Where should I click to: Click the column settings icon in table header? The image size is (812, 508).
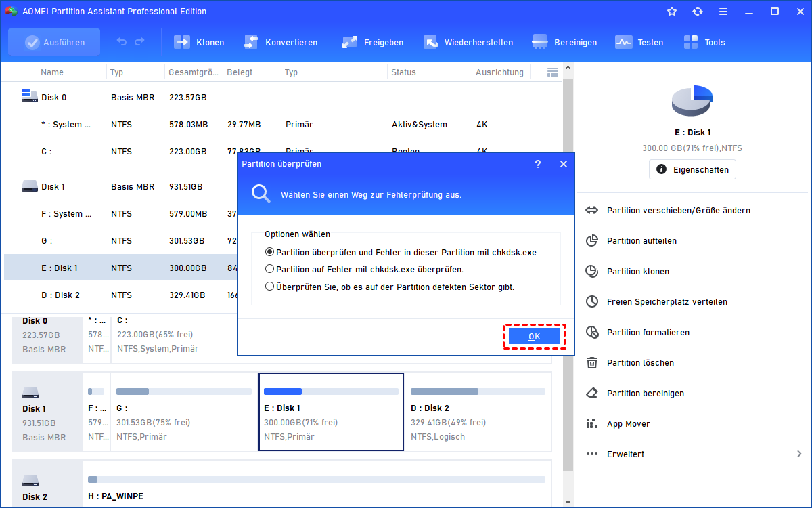click(x=552, y=72)
